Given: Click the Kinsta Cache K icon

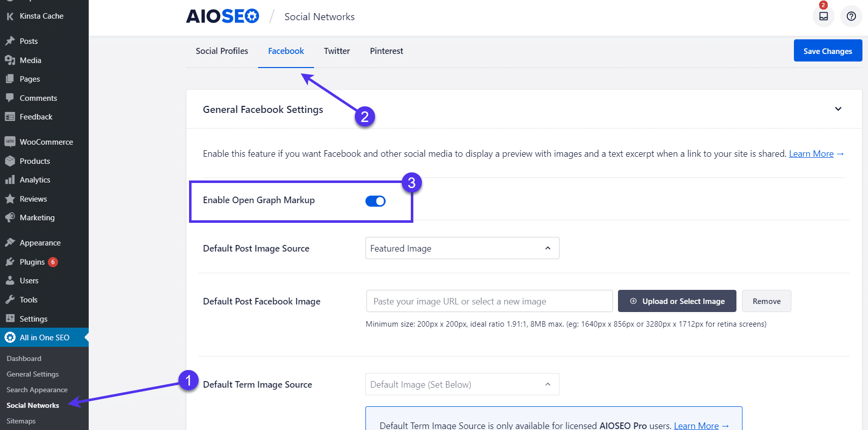Looking at the screenshot, I should [10, 16].
